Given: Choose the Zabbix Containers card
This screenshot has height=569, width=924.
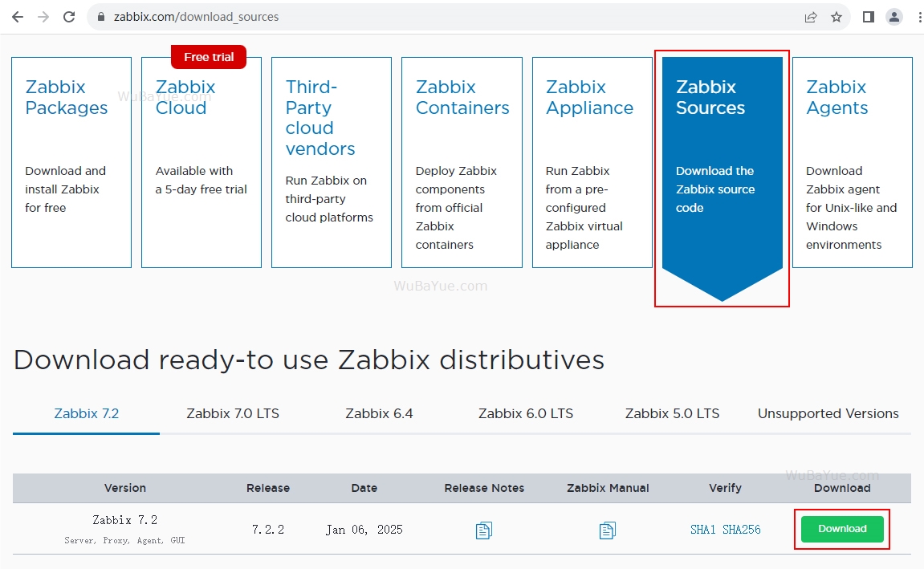Looking at the screenshot, I should [462, 163].
